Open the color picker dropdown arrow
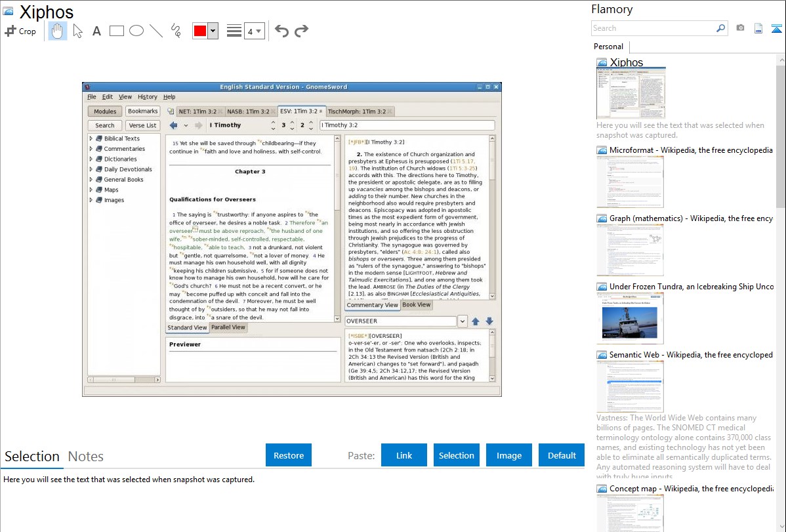The width and height of the screenshot is (786, 532). (213, 31)
